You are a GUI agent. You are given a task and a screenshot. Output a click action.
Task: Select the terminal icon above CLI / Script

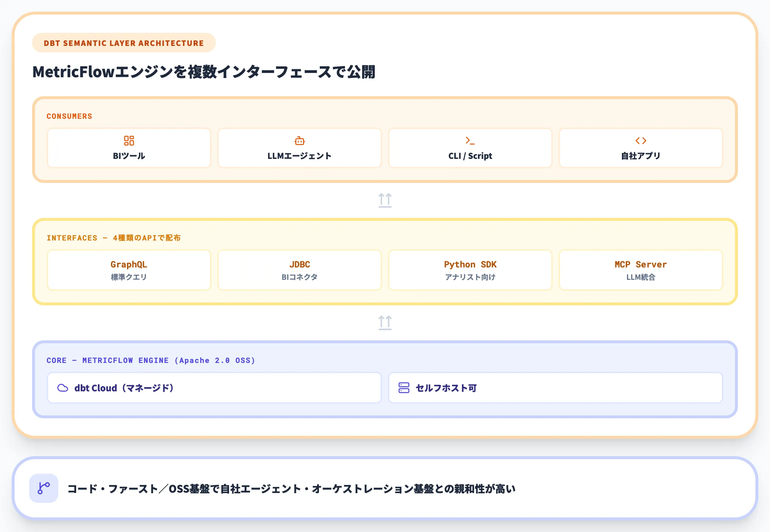470,140
